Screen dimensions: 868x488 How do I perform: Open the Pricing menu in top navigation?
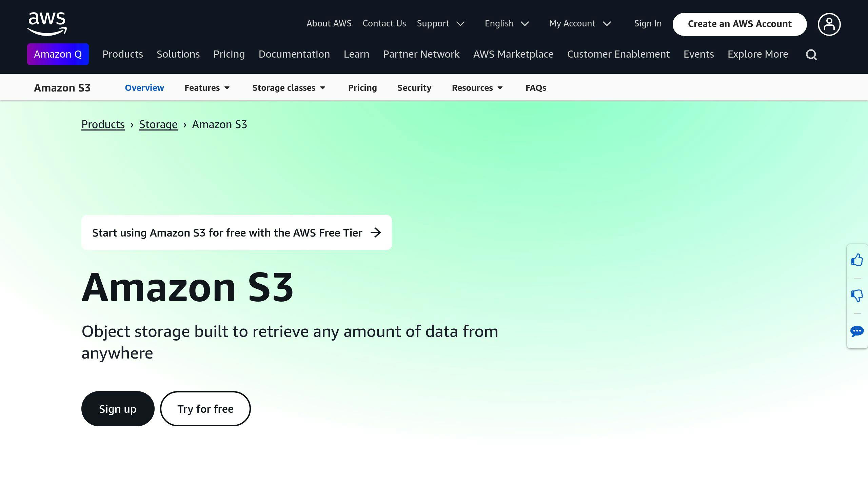tap(229, 54)
